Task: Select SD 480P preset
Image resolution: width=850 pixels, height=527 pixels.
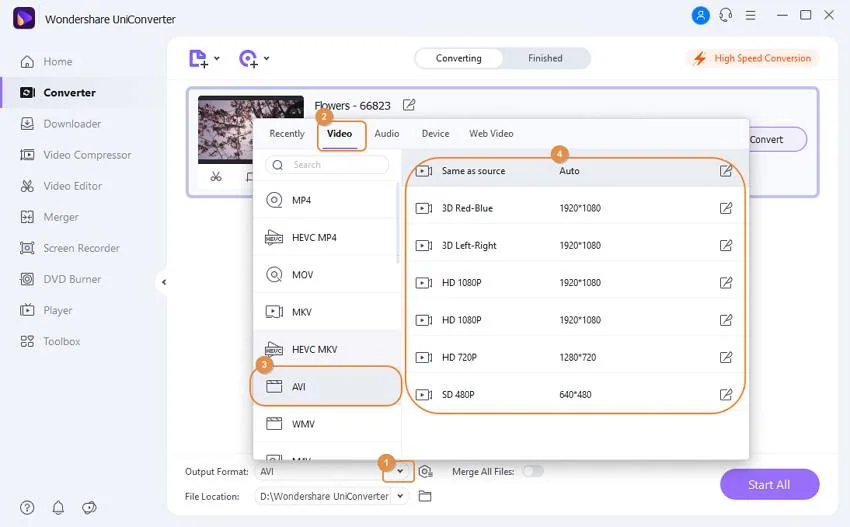Action: click(x=575, y=395)
